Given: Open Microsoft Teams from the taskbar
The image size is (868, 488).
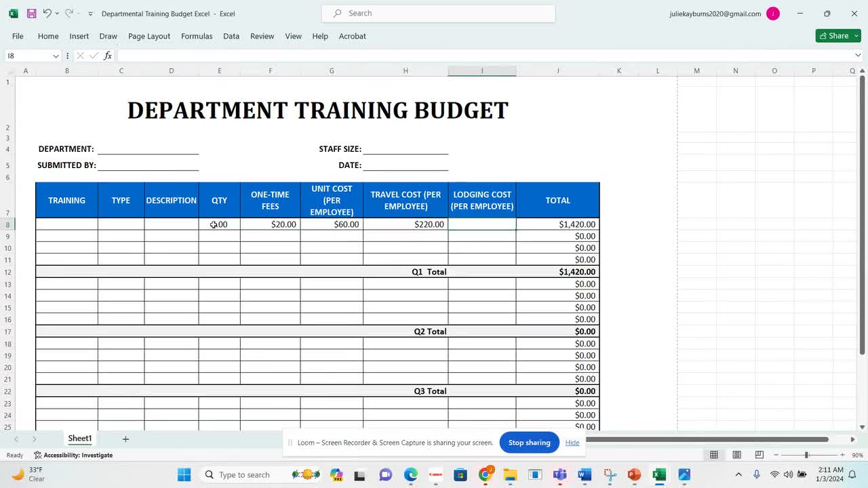Looking at the screenshot, I should tap(559, 474).
